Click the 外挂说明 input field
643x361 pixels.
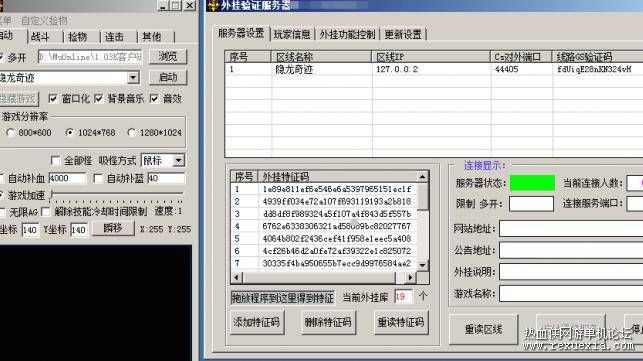click(571, 272)
